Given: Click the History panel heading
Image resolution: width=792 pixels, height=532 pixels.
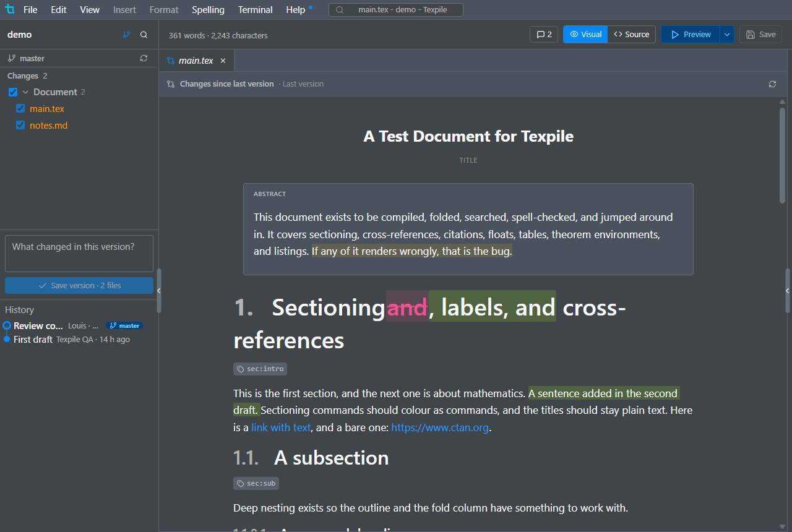Looking at the screenshot, I should coord(19,310).
